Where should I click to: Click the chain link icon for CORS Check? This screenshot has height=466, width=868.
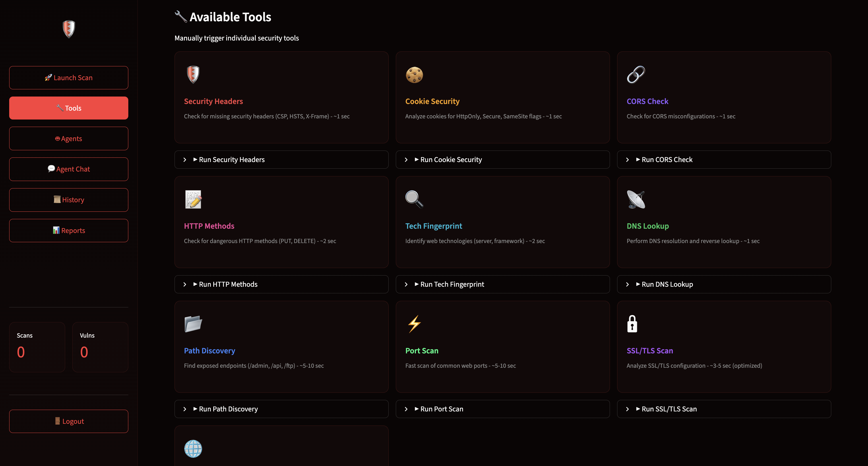(x=635, y=74)
